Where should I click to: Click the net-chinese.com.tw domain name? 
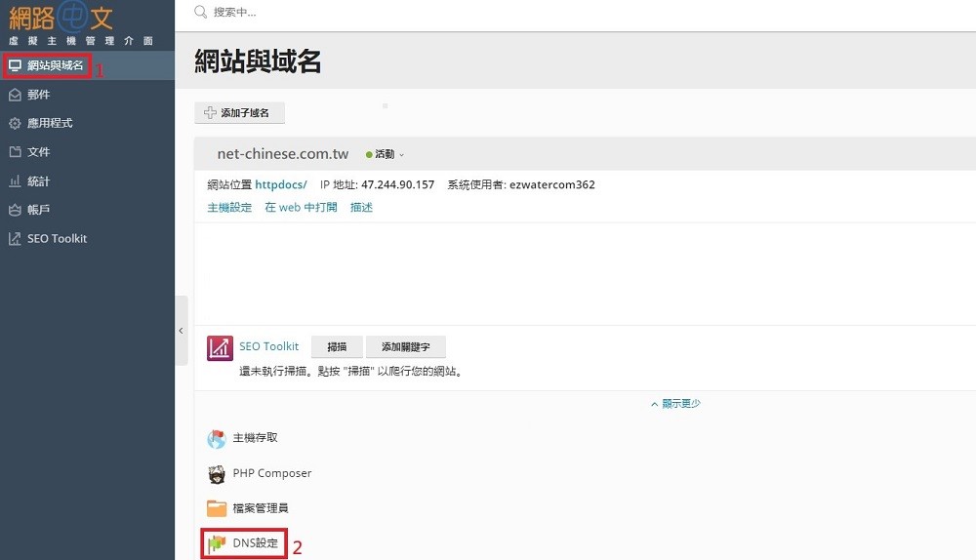click(x=283, y=154)
